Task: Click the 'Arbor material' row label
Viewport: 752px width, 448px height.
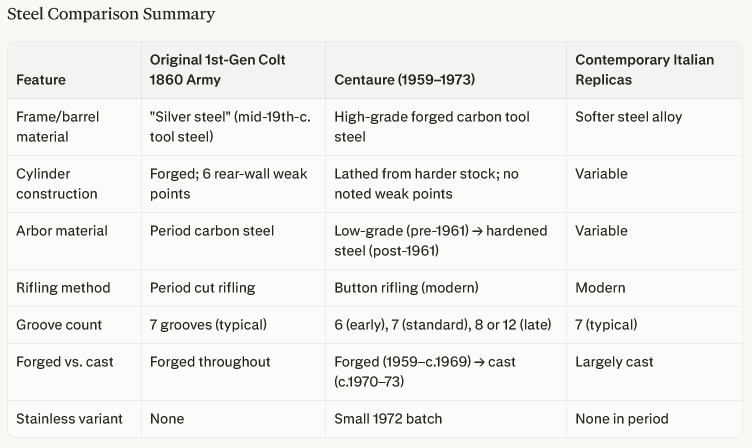Action: (61, 231)
